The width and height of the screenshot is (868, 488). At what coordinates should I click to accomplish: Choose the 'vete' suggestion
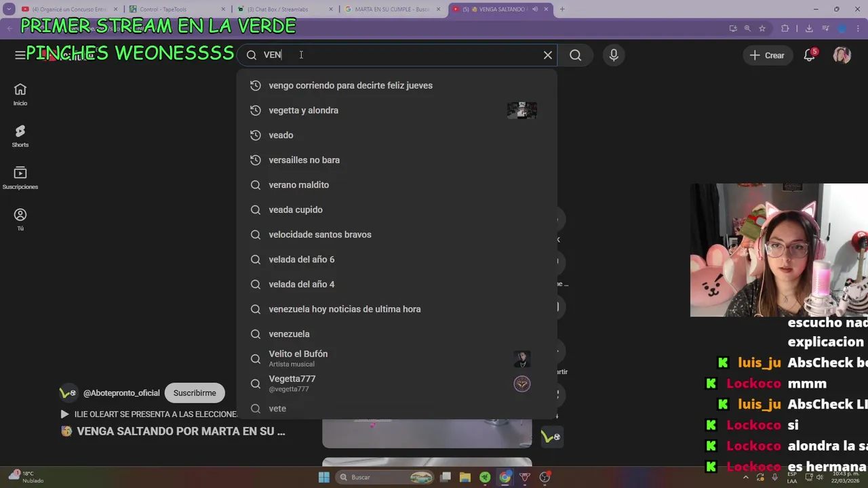[397, 409]
